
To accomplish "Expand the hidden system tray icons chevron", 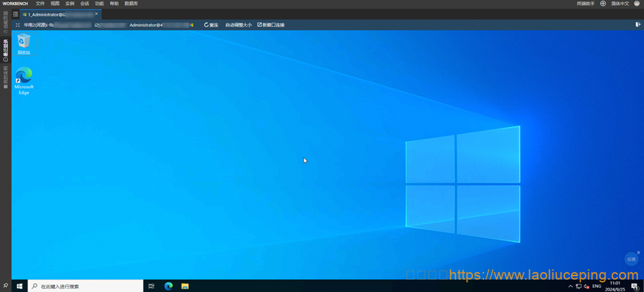I will tap(570, 286).
